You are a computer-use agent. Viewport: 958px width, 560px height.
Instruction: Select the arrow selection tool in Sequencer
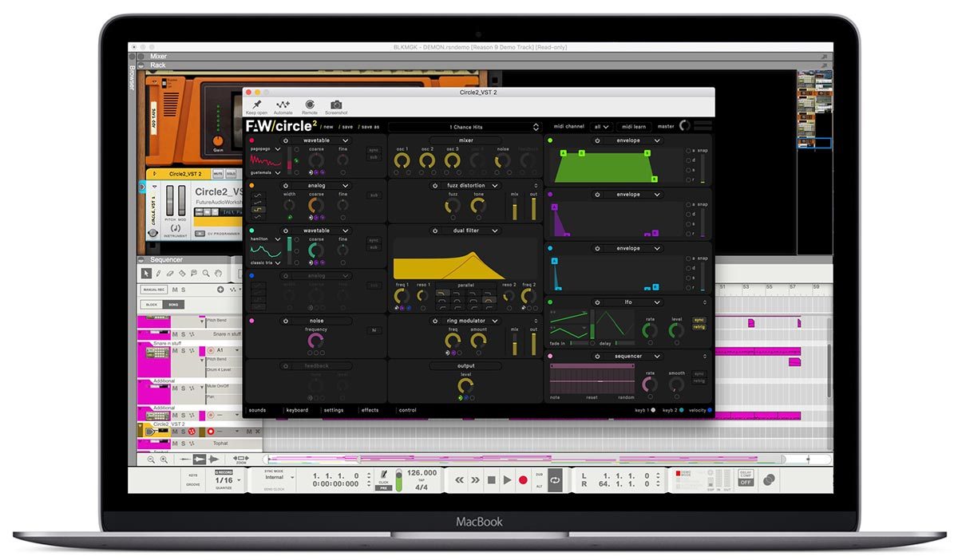147,273
